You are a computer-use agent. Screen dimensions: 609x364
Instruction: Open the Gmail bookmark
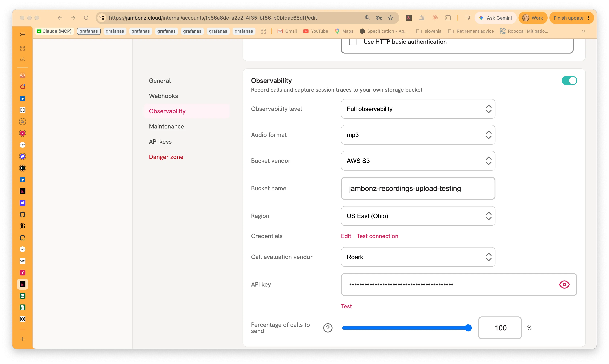(x=287, y=31)
